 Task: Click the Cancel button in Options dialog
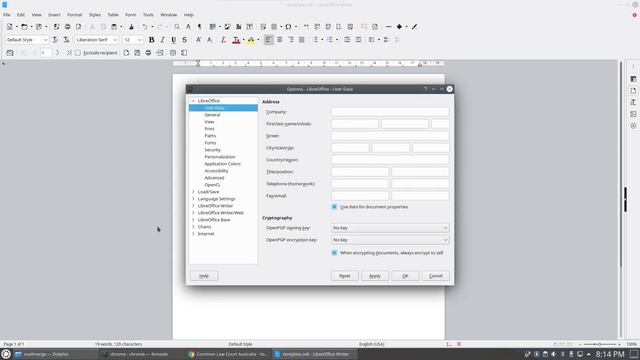click(436, 276)
